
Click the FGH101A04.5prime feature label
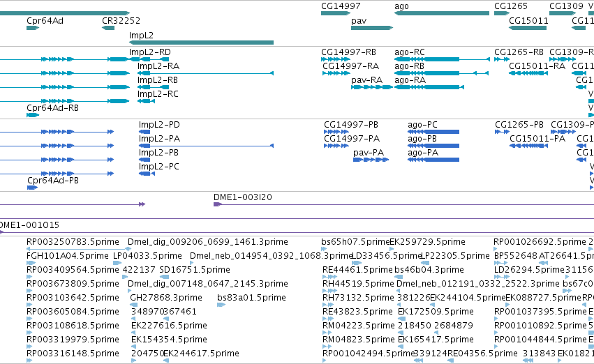pos(68,256)
